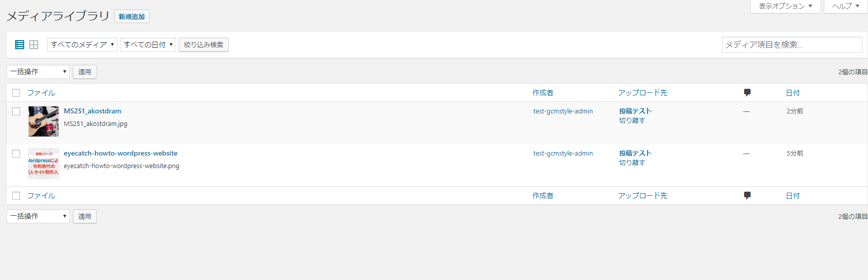Click the 新規追加 button

[131, 17]
